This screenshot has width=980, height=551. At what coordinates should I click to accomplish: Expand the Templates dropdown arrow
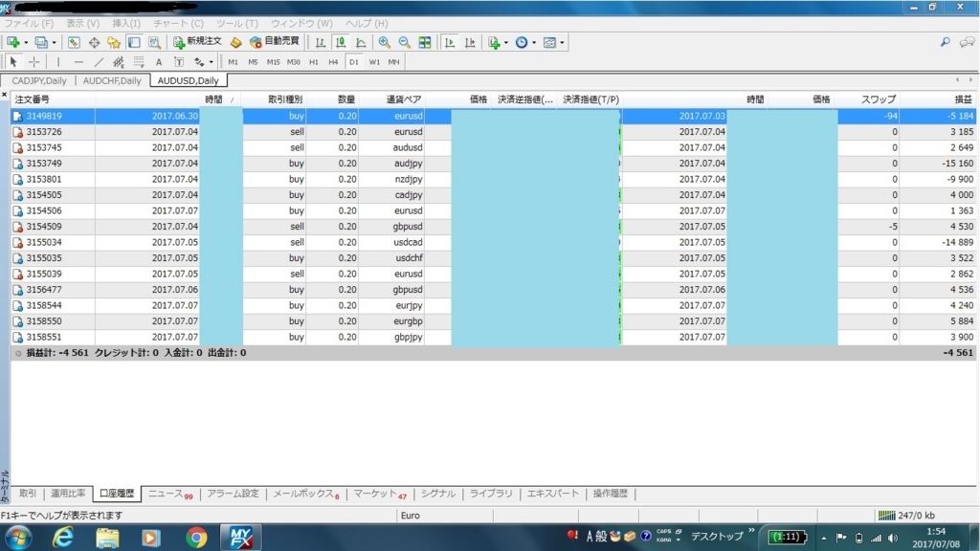562,42
